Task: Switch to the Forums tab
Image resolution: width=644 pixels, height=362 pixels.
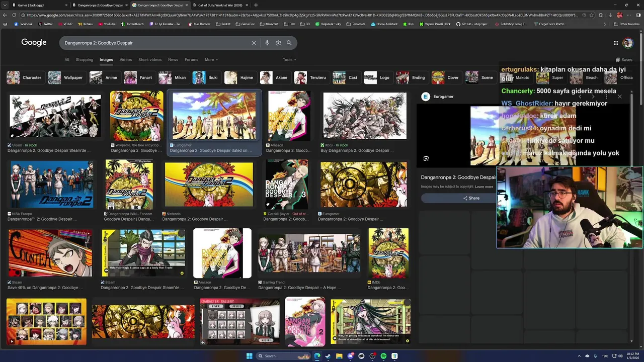Action: click(192, 60)
